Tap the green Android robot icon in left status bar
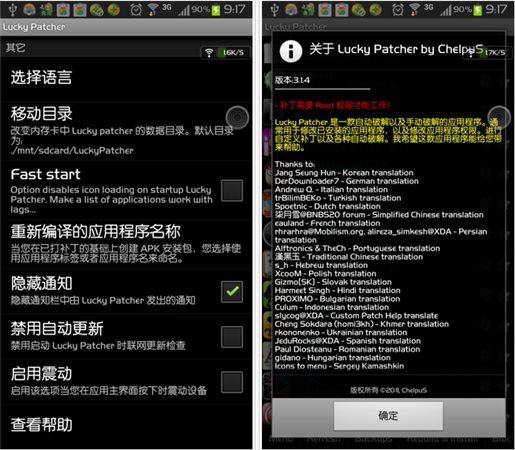The height and width of the screenshot is (450, 515). click(46, 10)
